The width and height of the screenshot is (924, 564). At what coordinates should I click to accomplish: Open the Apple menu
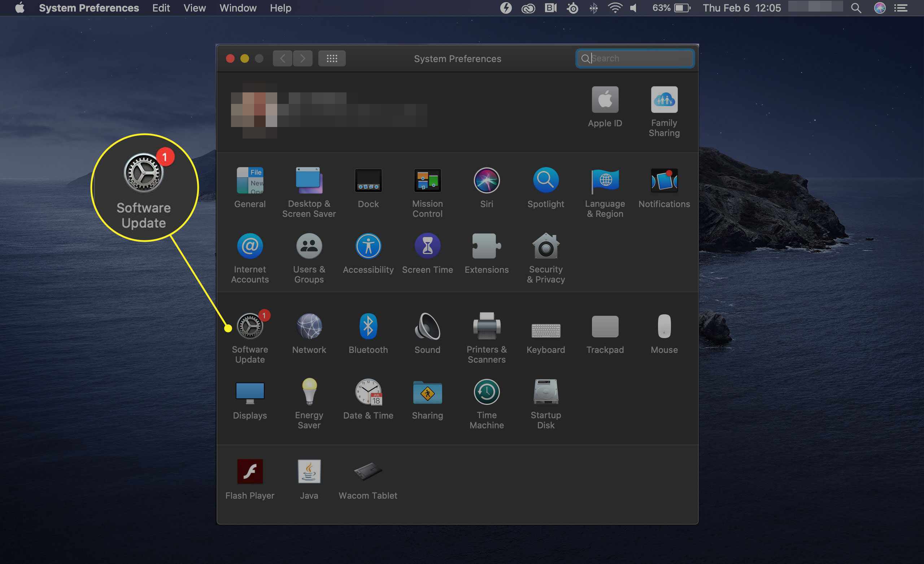19,8
